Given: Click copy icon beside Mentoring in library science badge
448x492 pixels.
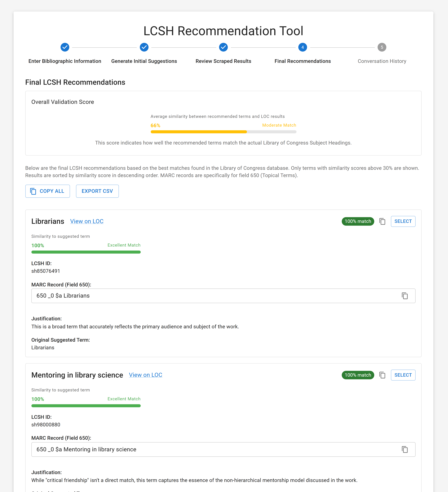Looking at the screenshot, I should pyautogui.click(x=382, y=375).
